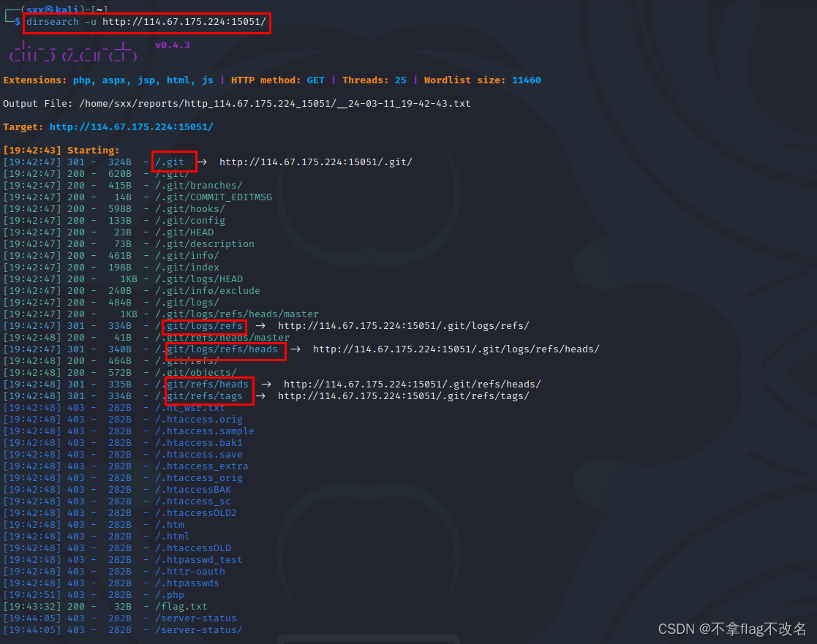Click the Starting: label
The width and height of the screenshot is (817, 644).
click(x=94, y=151)
